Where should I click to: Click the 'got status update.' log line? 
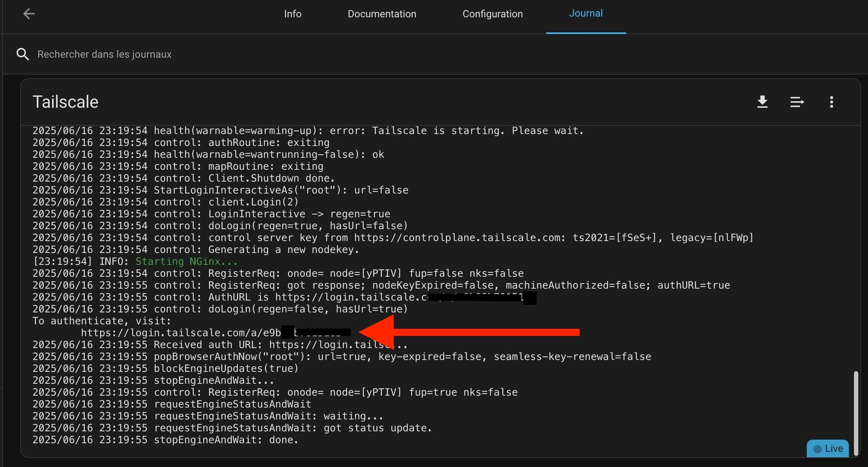232,428
